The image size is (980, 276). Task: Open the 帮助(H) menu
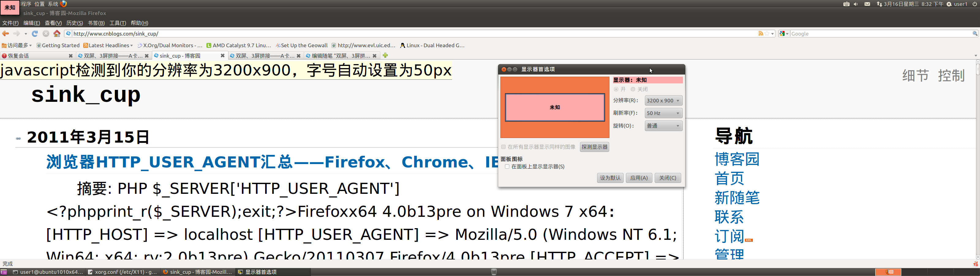(139, 23)
